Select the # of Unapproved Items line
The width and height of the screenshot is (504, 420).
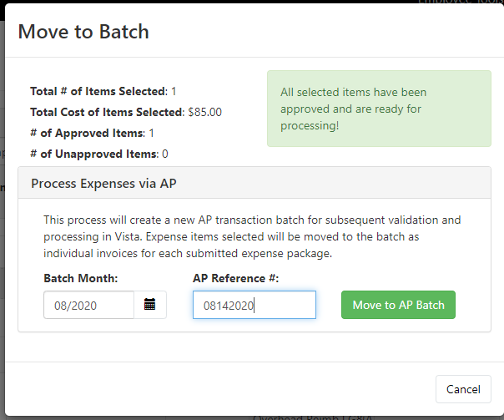pyautogui.click(x=99, y=154)
